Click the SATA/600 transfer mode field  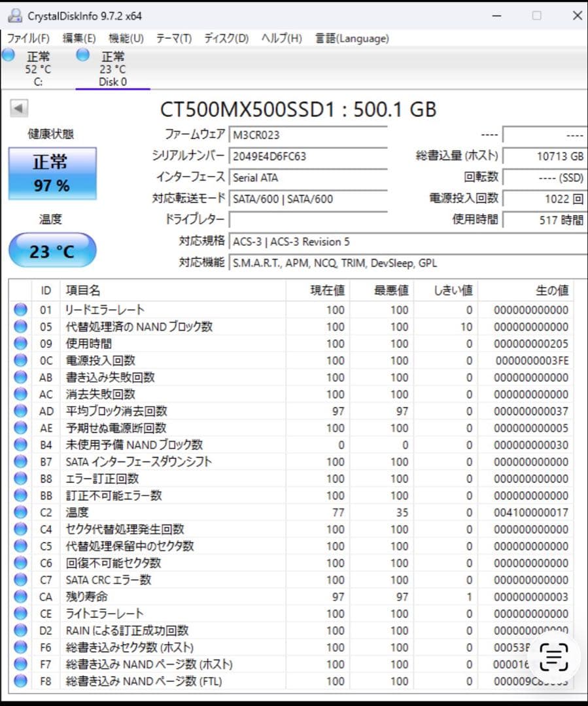[x=308, y=199]
